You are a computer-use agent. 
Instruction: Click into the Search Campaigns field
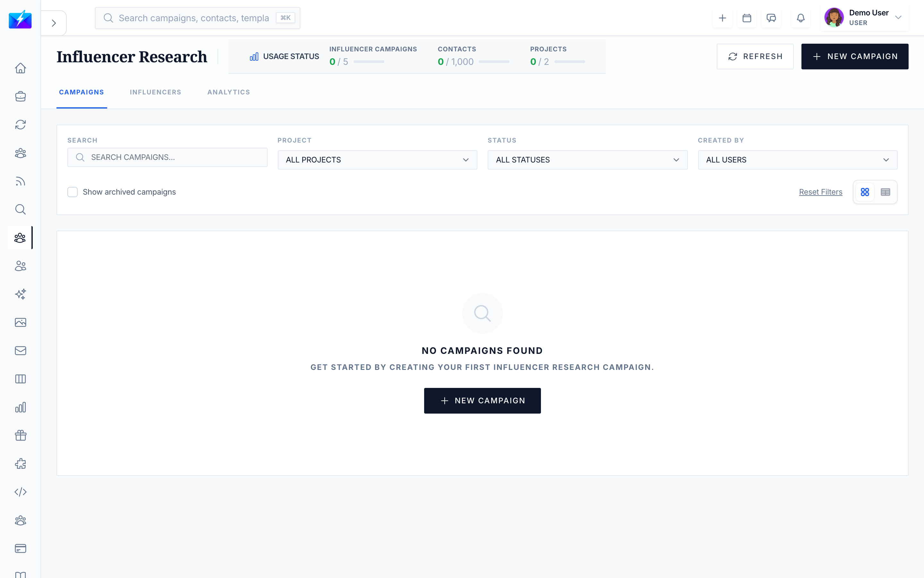point(167,157)
